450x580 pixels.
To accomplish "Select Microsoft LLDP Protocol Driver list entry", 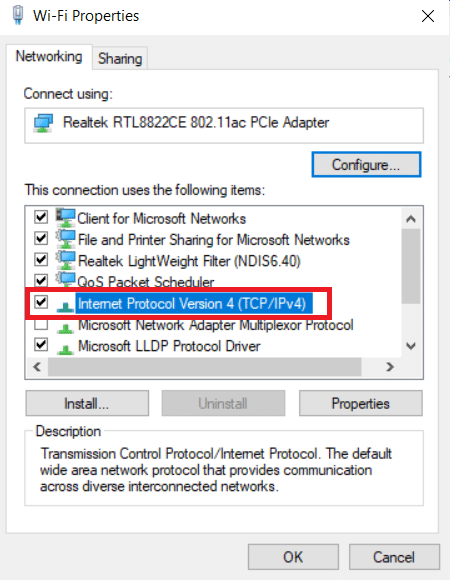I will (169, 346).
